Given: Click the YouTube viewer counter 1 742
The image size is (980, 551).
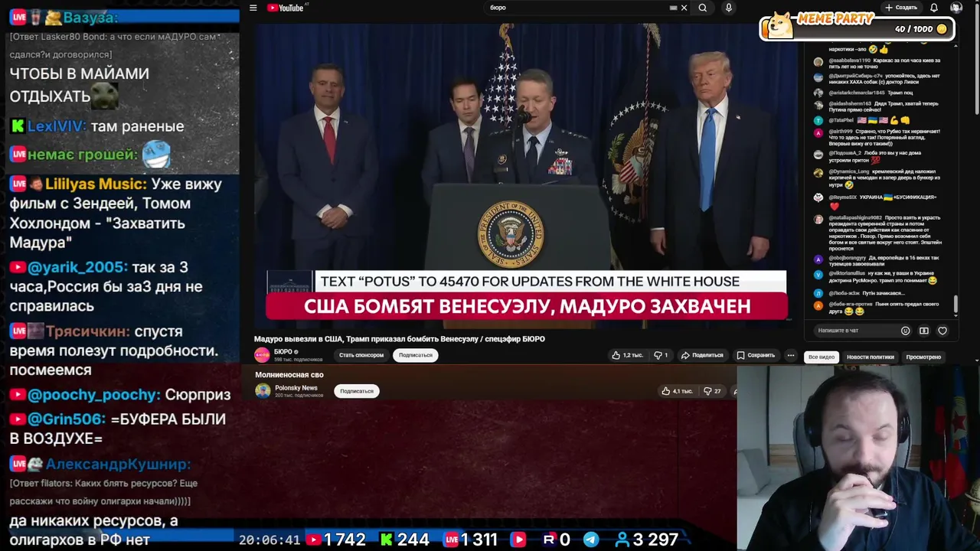Looking at the screenshot, I should tap(336, 540).
